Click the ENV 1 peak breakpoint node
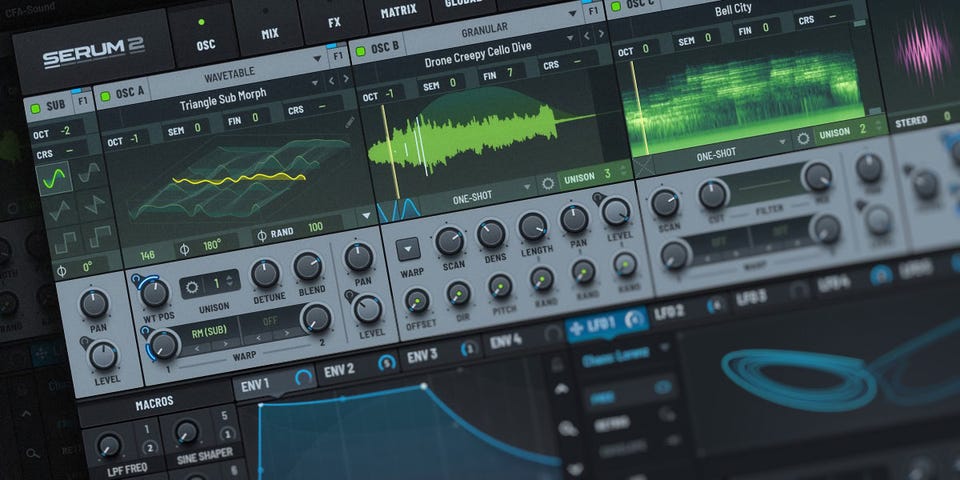Screen dimensions: 960x480 coord(423,386)
